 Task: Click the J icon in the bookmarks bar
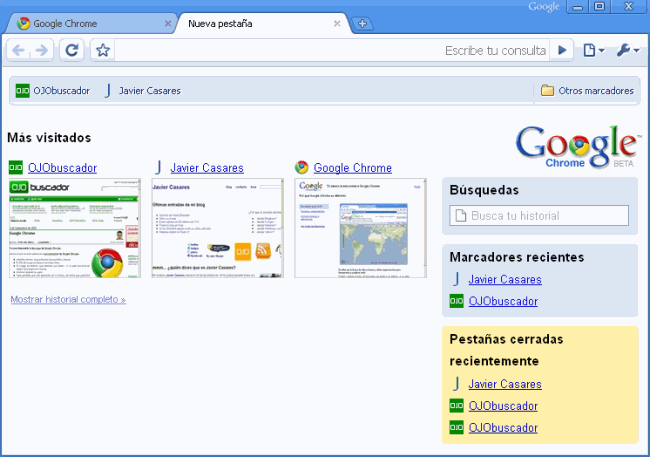[108, 91]
